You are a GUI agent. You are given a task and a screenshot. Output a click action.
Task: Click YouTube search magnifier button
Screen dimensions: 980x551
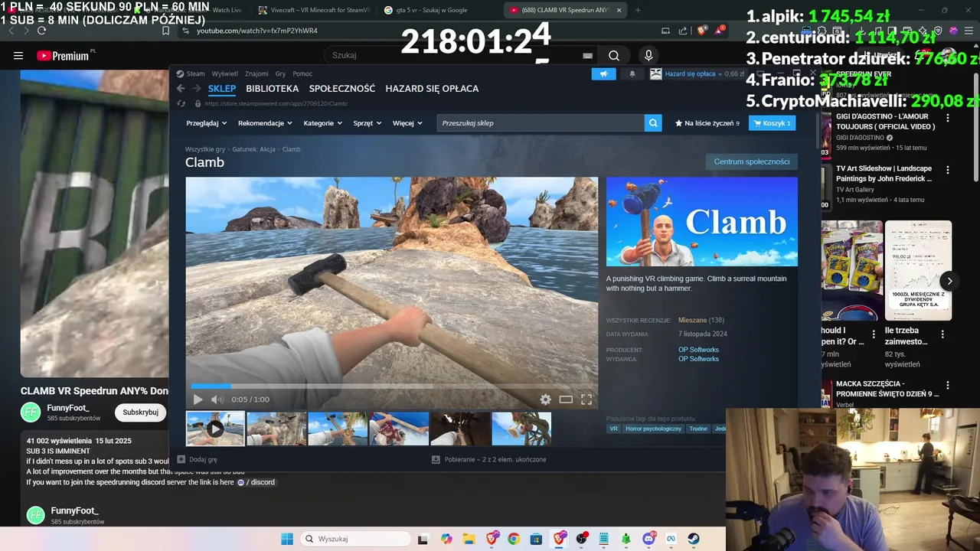tap(614, 55)
